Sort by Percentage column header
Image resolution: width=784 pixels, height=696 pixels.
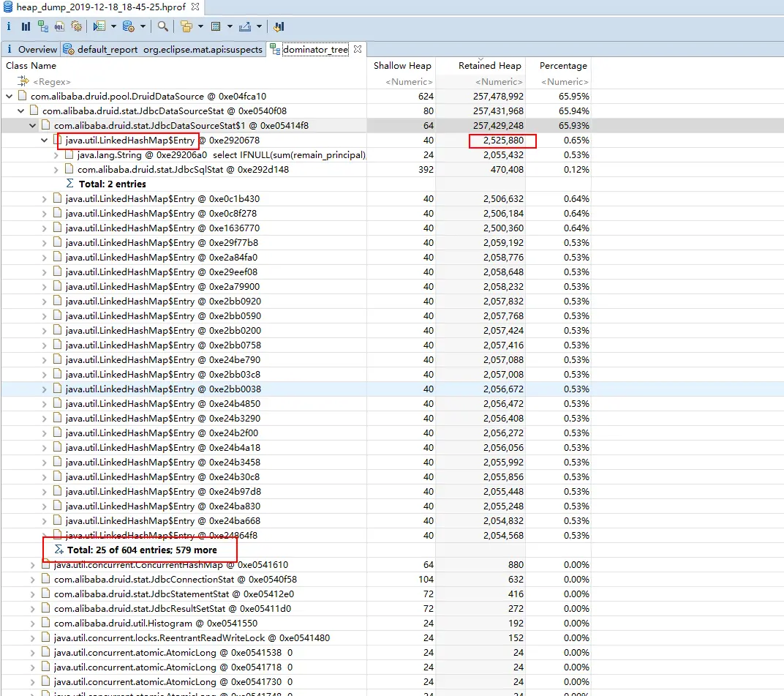click(563, 66)
